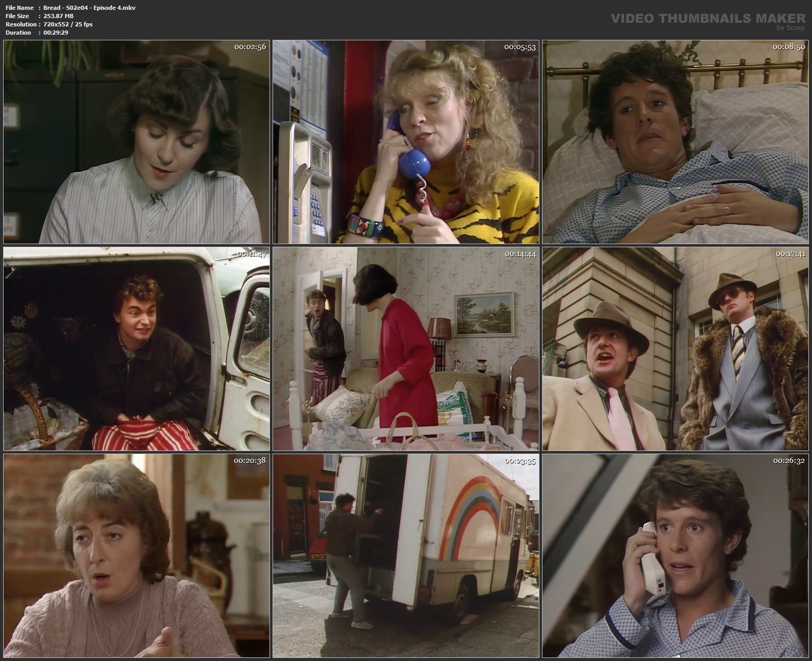Click the duration value '00:29:29'
812x661 pixels.
(x=56, y=33)
